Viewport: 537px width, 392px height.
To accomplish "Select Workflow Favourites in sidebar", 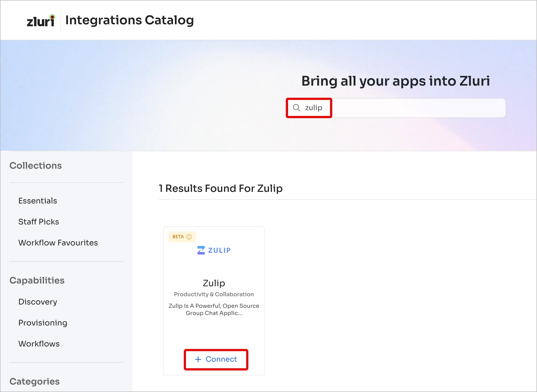I will [x=58, y=243].
